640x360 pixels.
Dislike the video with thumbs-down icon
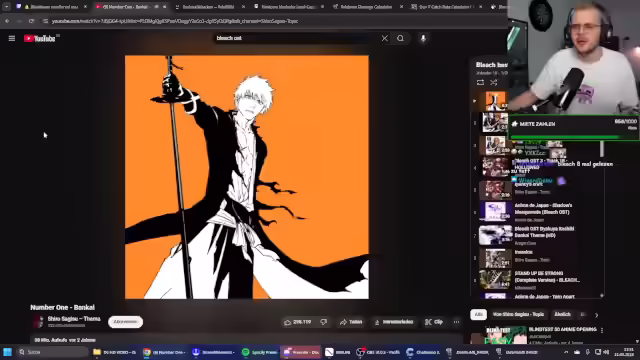324,322
